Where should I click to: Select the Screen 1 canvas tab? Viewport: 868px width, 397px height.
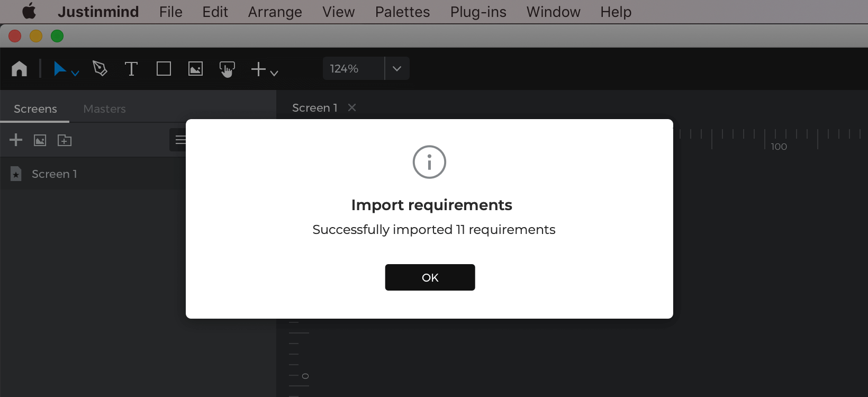[x=315, y=107]
